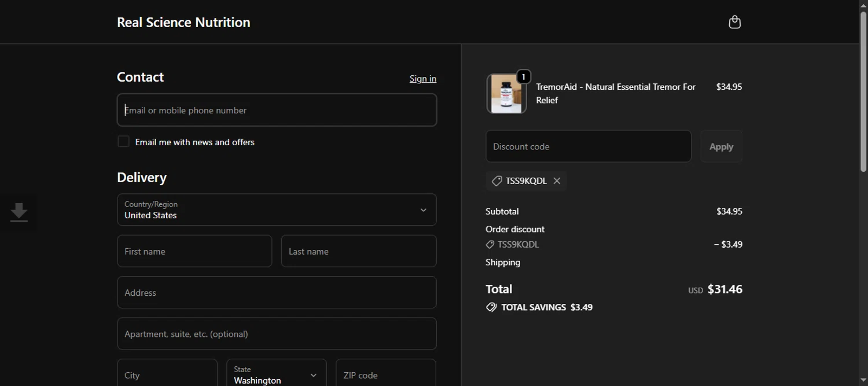
Task: Click the – $3.49 discount amount
Action: click(728, 244)
